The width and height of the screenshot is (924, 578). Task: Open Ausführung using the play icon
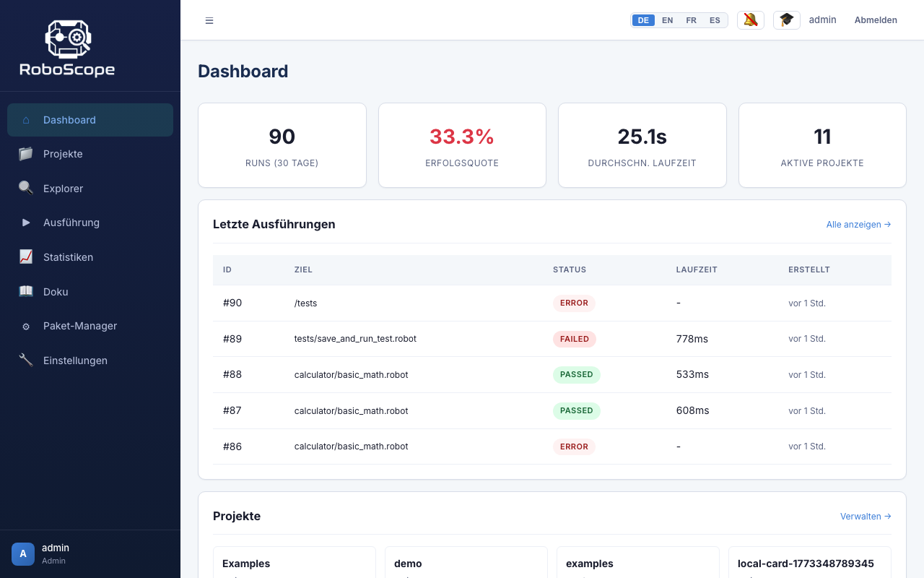[x=25, y=223]
